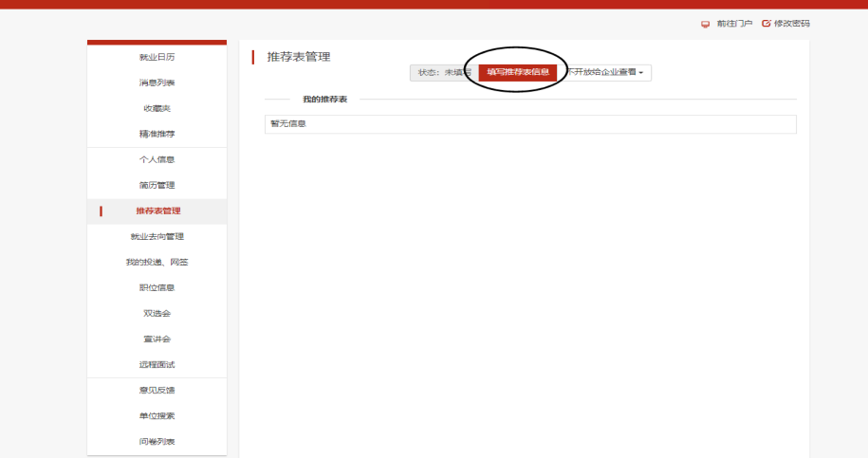Open 消息列表 in the sidebar
This screenshot has width=868, height=458.
157,82
